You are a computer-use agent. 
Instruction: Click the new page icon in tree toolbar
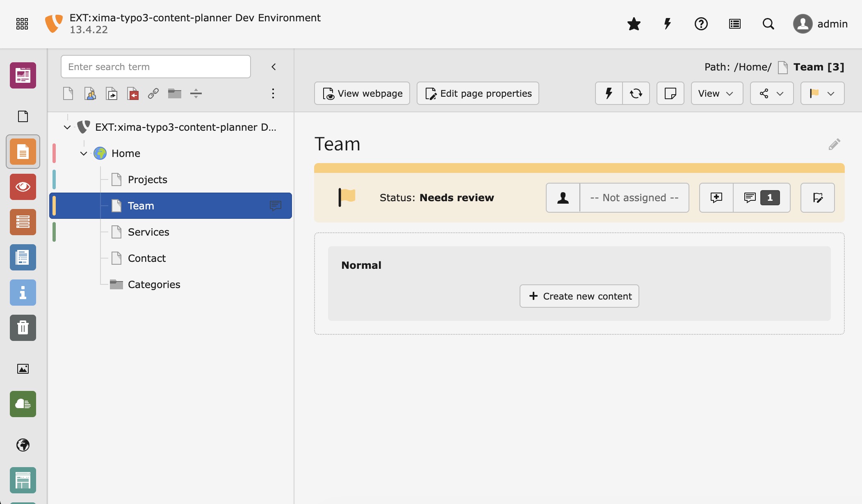tap(68, 93)
